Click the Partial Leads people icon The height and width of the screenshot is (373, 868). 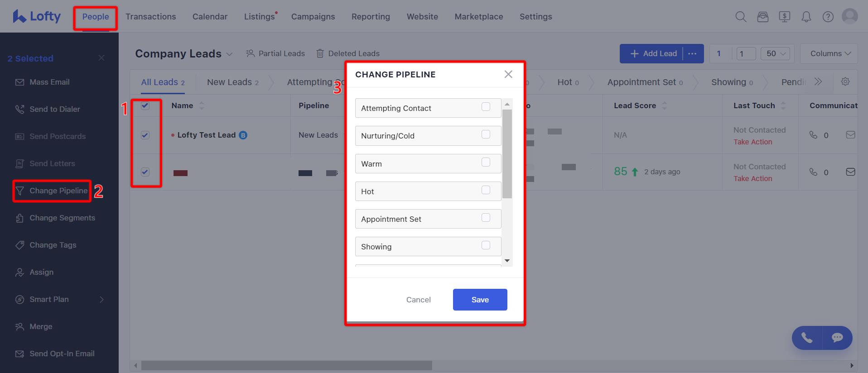click(x=250, y=53)
